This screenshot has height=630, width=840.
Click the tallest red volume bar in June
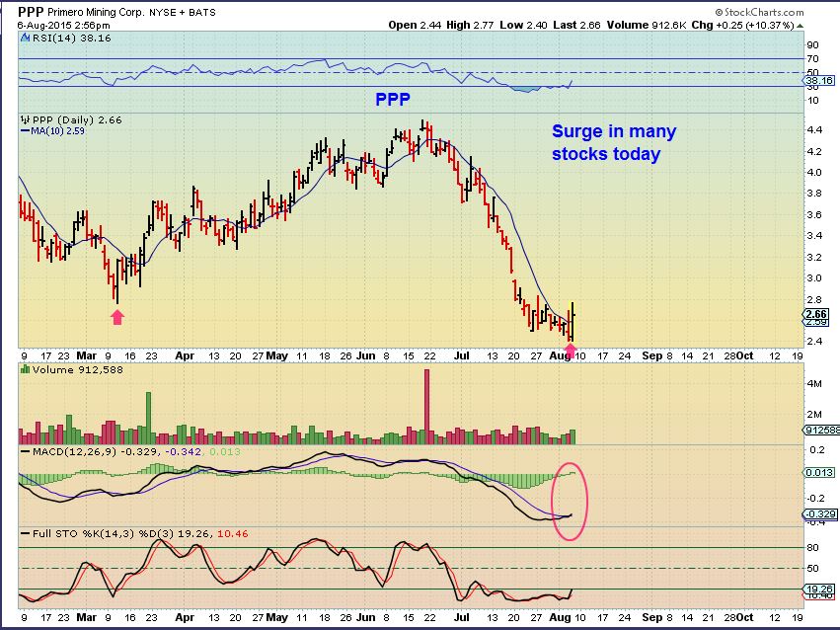click(427, 407)
